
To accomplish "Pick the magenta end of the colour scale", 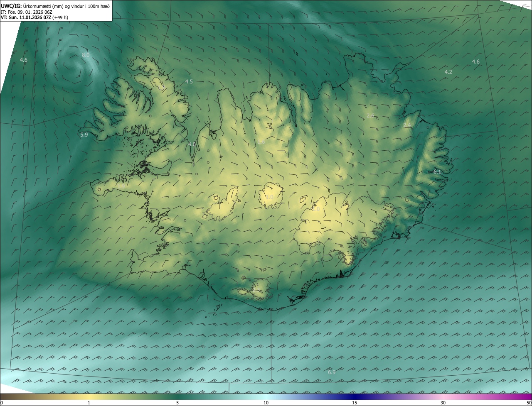I will 524,396.
